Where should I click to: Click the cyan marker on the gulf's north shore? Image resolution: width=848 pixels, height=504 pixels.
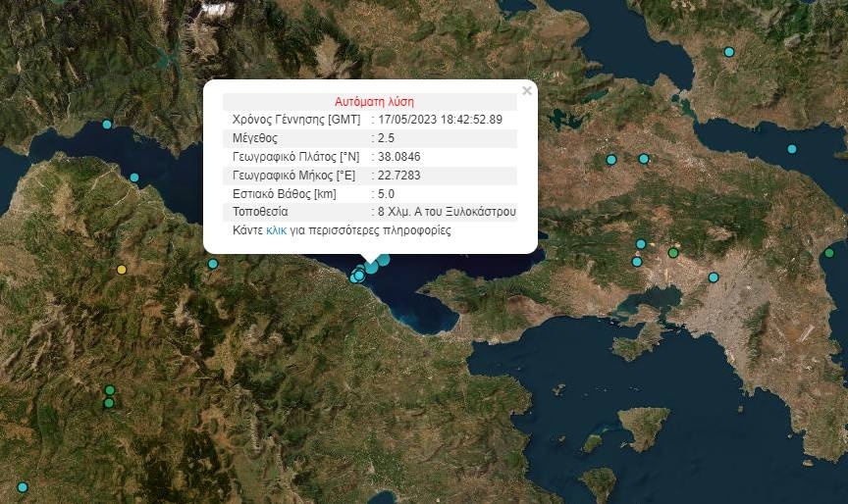(x=107, y=125)
